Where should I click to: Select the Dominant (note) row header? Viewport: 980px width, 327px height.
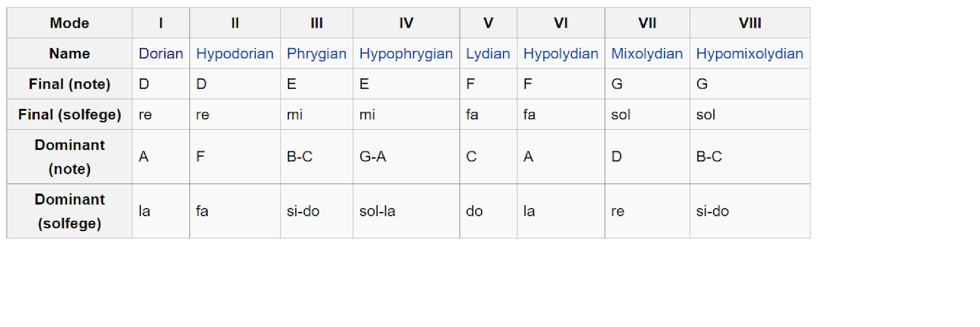69,157
